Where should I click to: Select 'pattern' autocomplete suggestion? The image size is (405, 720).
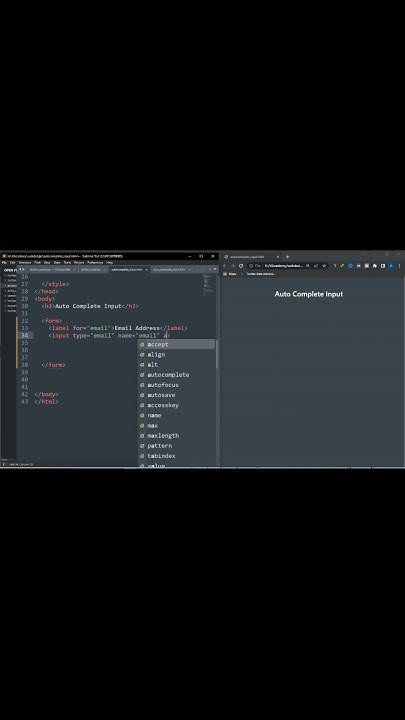pyautogui.click(x=177, y=445)
